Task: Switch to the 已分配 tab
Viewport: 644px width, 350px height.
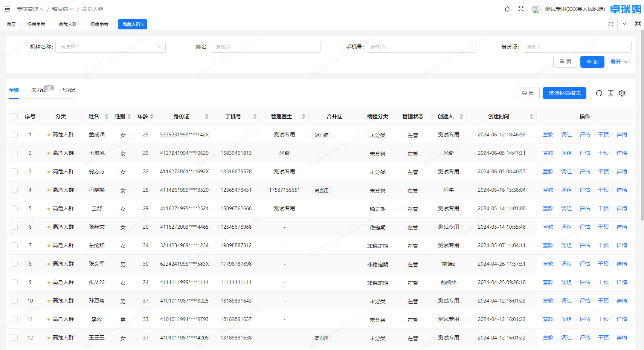Action: click(x=67, y=90)
